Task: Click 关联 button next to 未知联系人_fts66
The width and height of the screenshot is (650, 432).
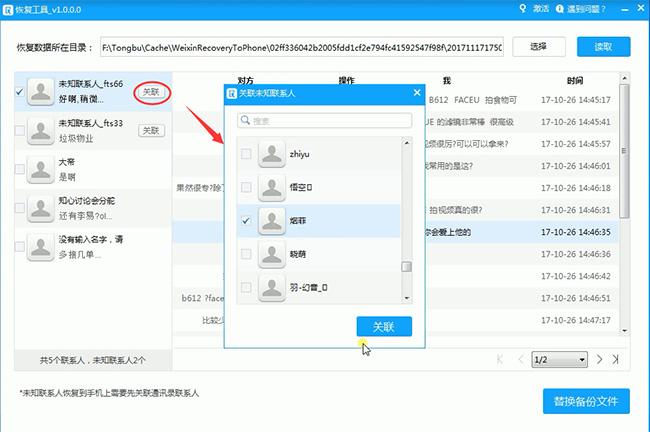Action: click(151, 92)
